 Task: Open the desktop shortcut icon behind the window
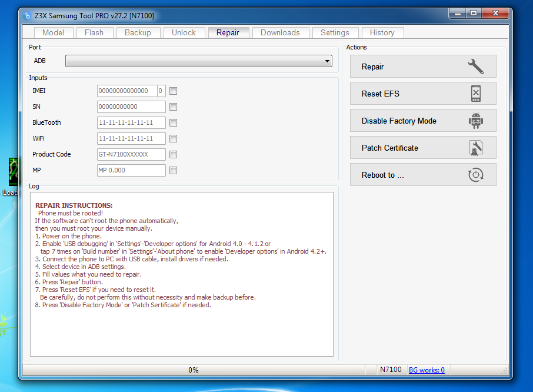pyautogui.click(x=13, y=172)
